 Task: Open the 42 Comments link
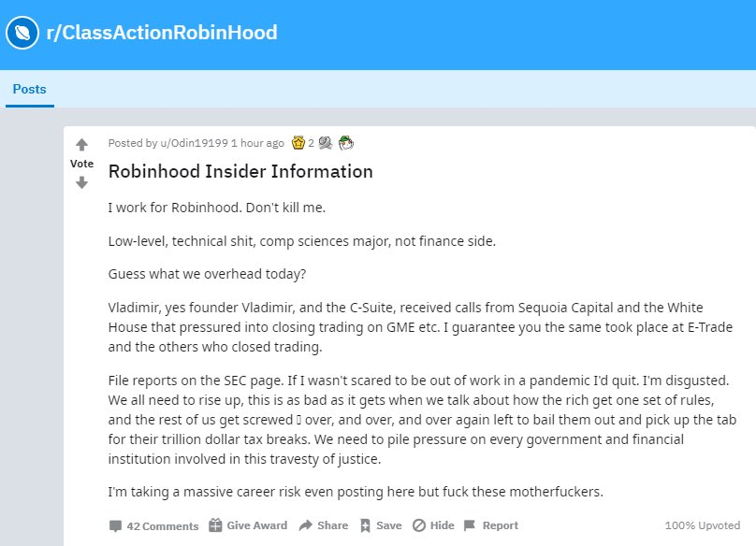point(163,525)
